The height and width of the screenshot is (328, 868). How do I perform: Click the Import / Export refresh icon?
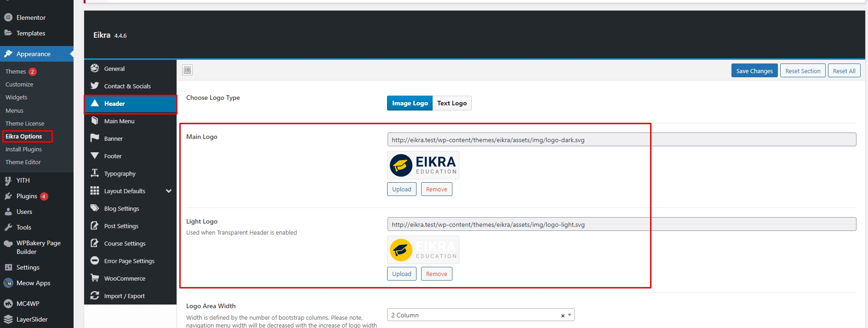pyautogui.click(x=95, y=295)
